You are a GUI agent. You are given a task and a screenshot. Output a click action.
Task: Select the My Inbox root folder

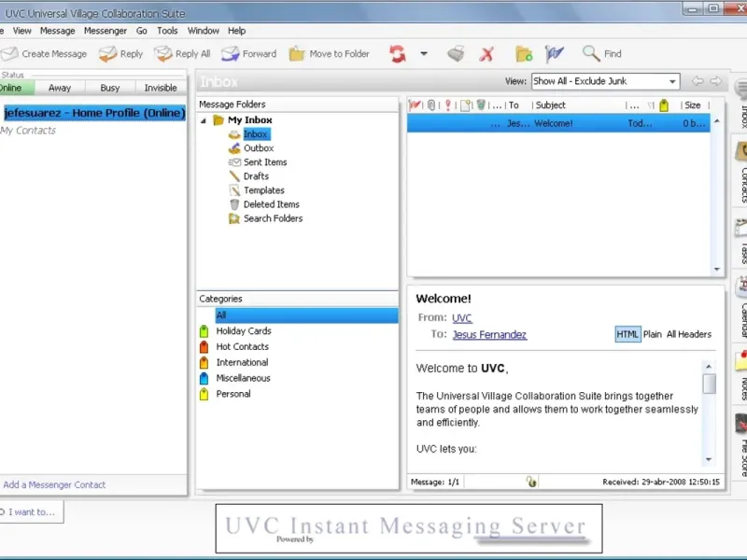(x=249, y=120)
